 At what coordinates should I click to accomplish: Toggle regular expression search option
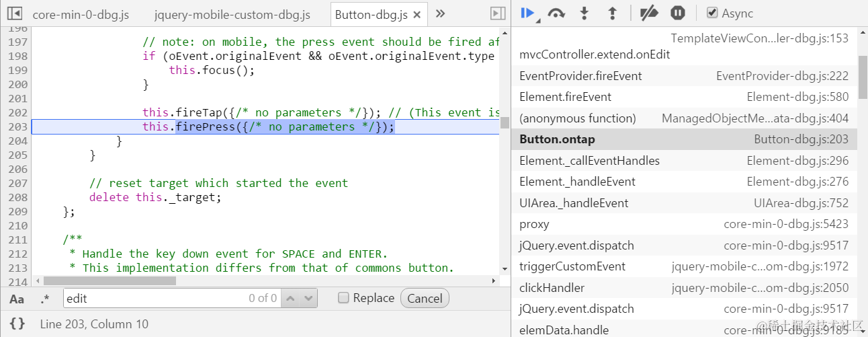coord(45,299)
